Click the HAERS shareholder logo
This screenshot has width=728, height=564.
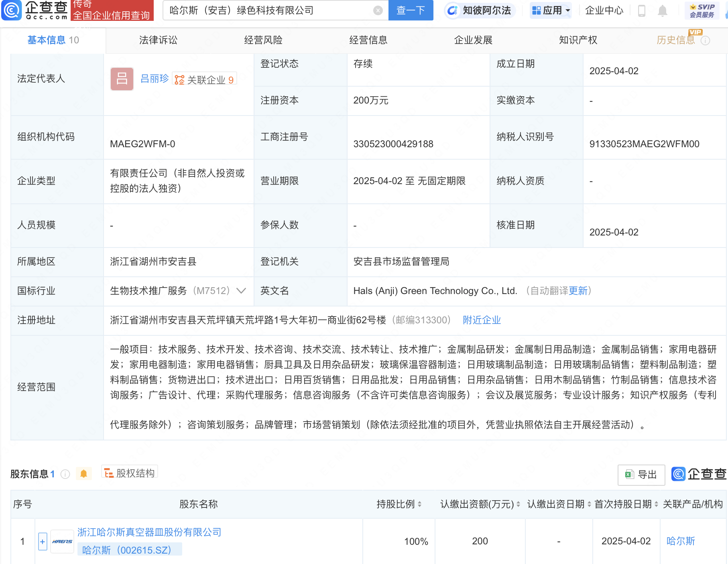pos(62,542)
